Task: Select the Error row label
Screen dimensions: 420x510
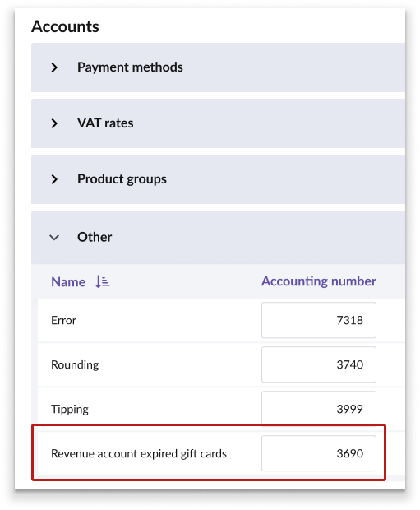Action: pyautogui.click(x=63, y=320)
